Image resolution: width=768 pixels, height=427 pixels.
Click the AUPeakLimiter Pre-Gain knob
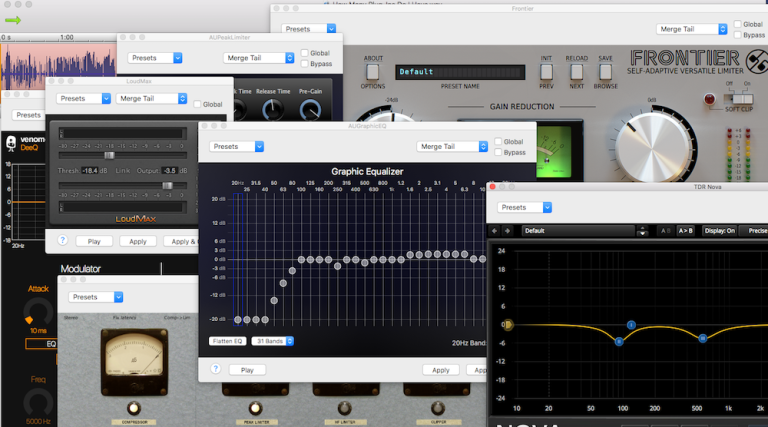click(311, 109)
